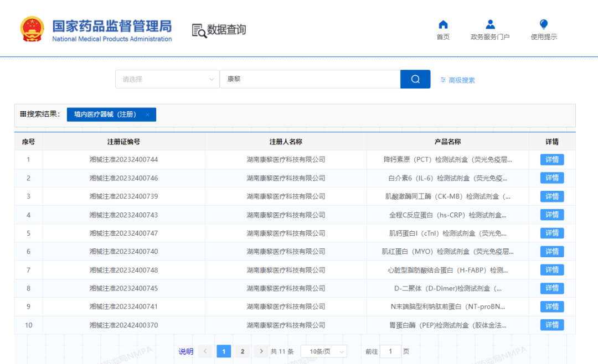Image resolution: width=598 pixels, height=364 pixels.
Task: Open the 10条/页 page size dropdown
Action: pos(323,351)
